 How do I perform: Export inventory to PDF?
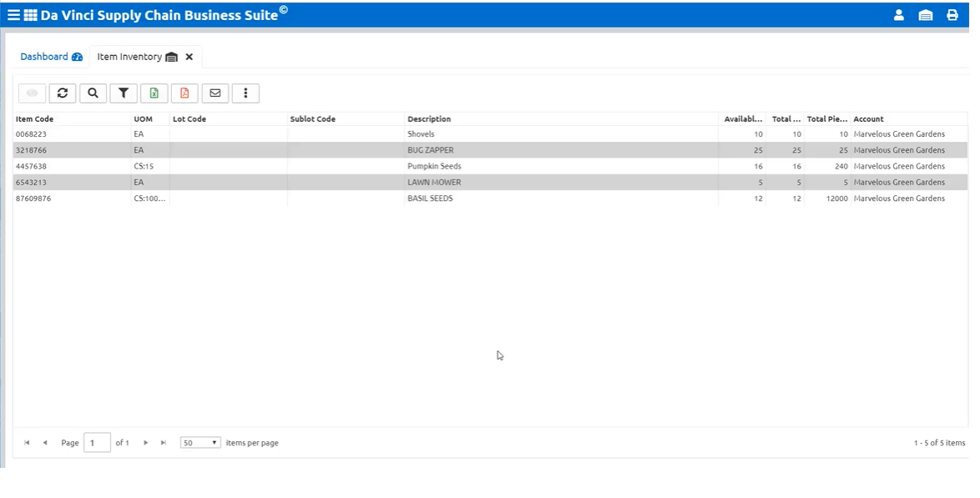[184, 93]
